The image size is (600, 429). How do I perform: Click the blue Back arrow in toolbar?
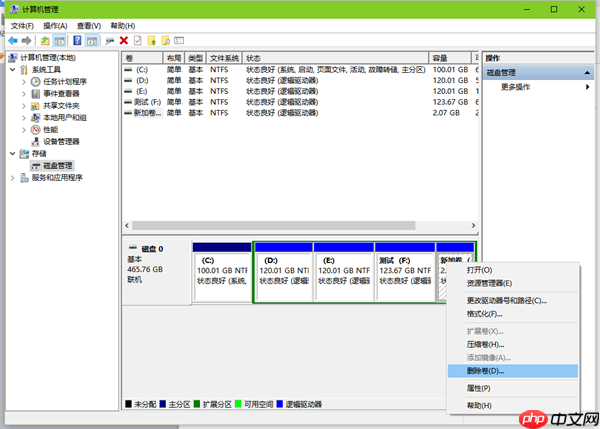pyautogui.click(x=13, y=41)
